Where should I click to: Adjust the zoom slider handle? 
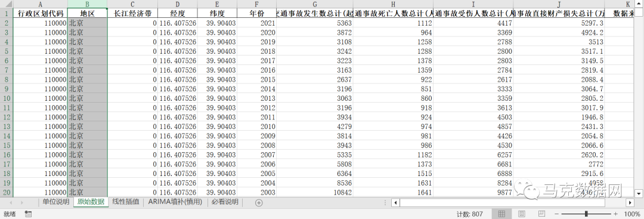586,214
